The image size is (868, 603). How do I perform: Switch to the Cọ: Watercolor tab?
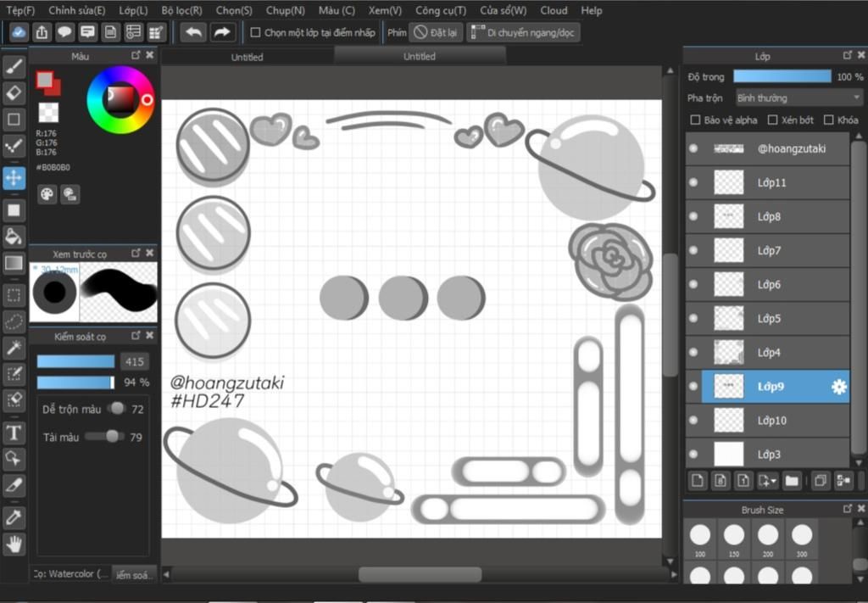click(x=70, y=574)
